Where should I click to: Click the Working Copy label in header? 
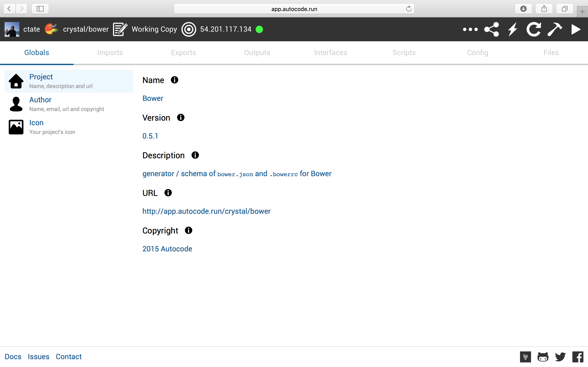(154, 29)
